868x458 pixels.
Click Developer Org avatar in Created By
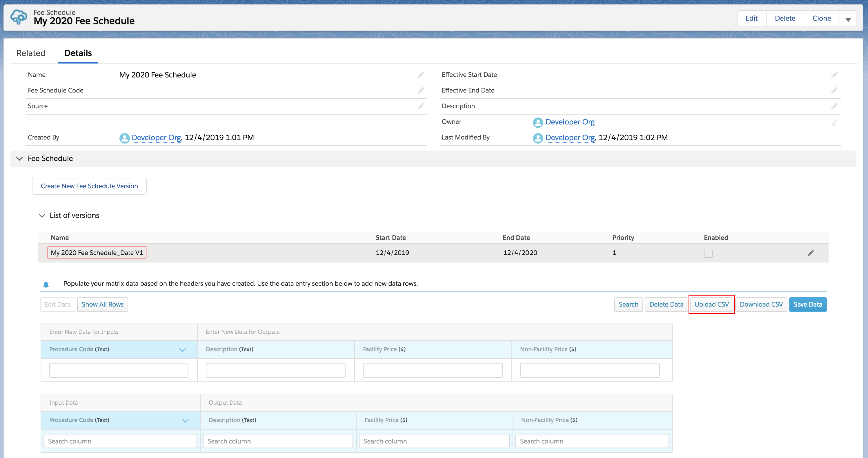pos(124,138)
